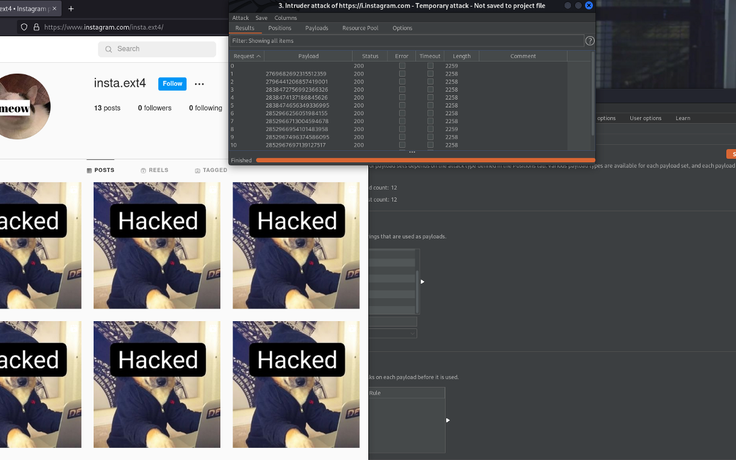Sort results by Status column header
This screenshot has width=736, height=460.
click(x=370, y=56)
